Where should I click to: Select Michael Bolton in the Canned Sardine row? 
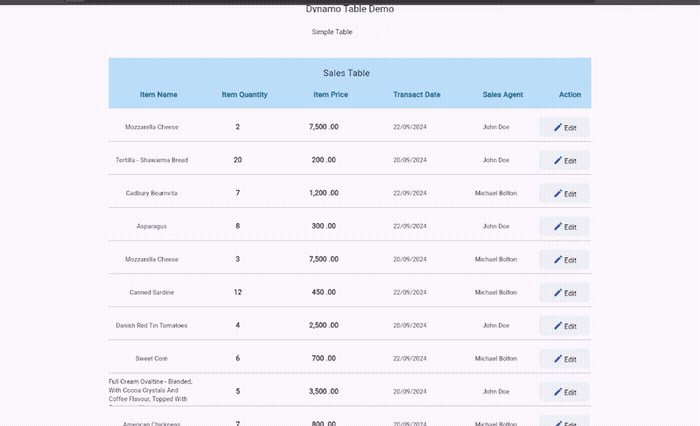pyautogui.click(x=496, y=292)
